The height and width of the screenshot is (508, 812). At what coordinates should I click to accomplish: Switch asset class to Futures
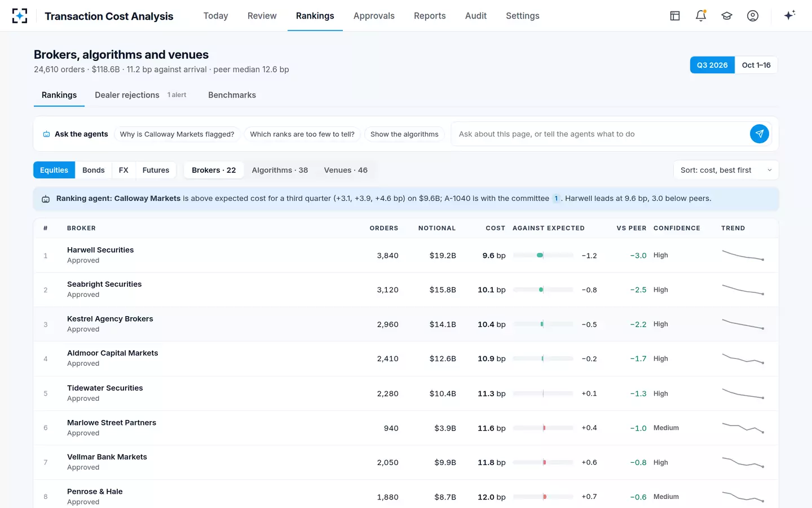156,170
